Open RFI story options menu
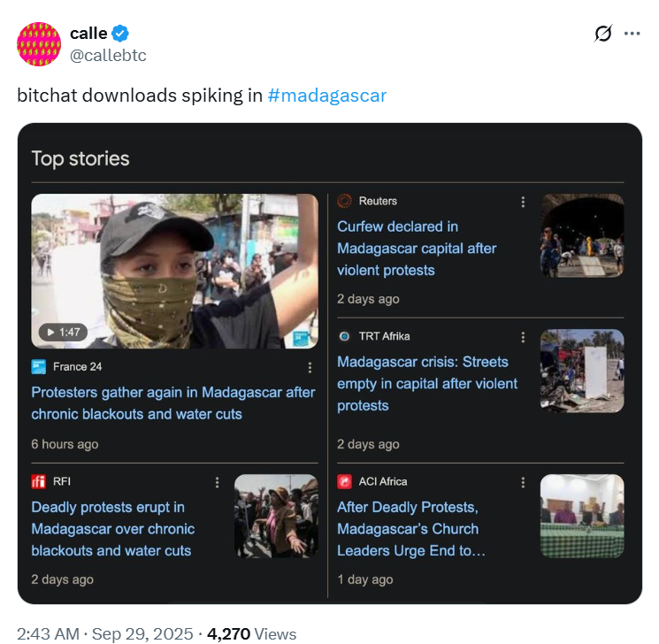Image resolution: width=659 pixels, height=644 pixels. [x=217, y=482]
